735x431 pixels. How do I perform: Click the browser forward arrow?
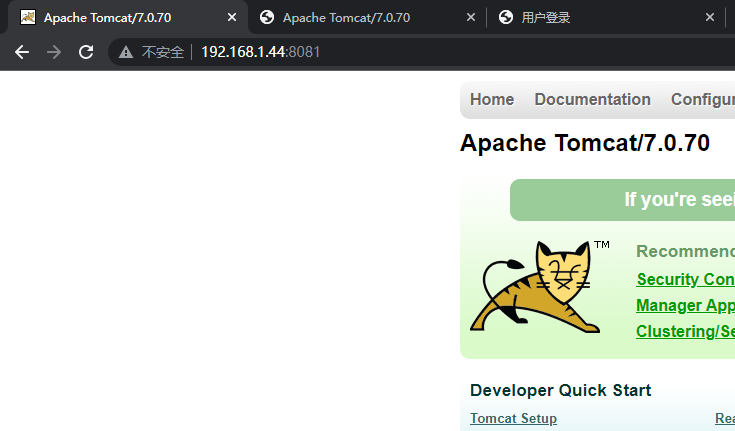(x=54, y=52)
